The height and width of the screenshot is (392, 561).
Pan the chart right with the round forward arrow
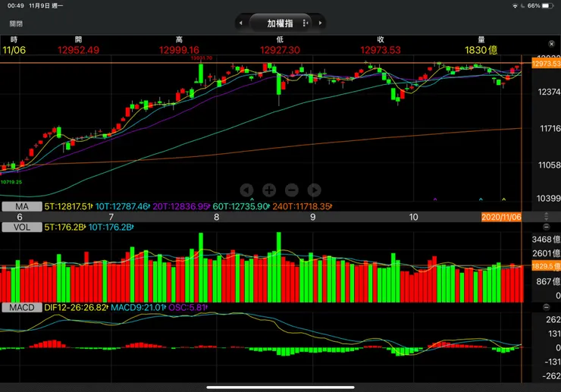click(x=314, y=190)
